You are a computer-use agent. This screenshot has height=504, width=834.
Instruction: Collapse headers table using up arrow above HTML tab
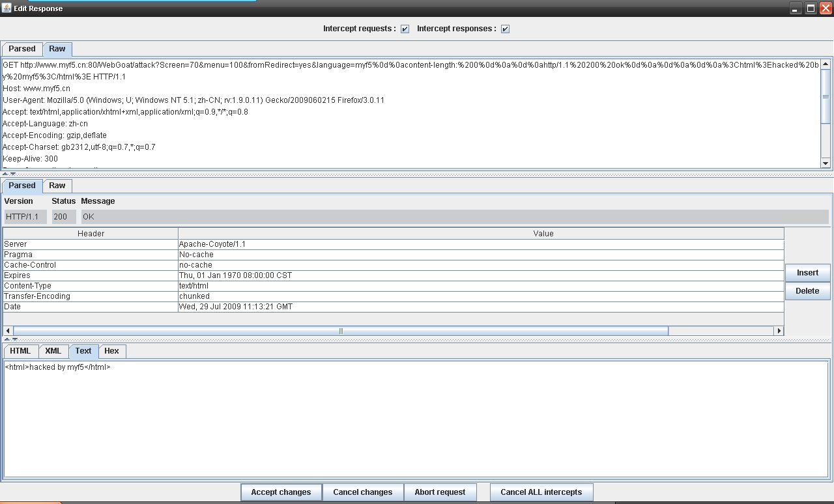click(7, 339)
